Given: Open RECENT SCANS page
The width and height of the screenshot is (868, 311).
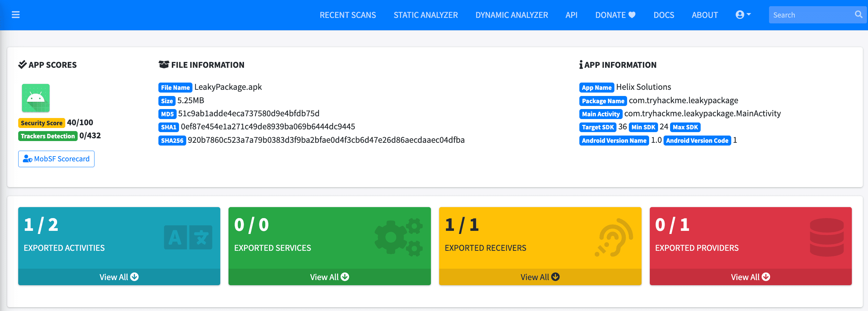Looking at the screenshot, I should [348, 15].
